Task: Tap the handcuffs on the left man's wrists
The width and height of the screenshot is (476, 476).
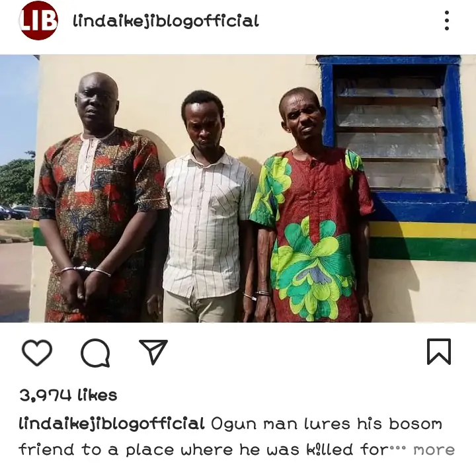Action: 85,270
